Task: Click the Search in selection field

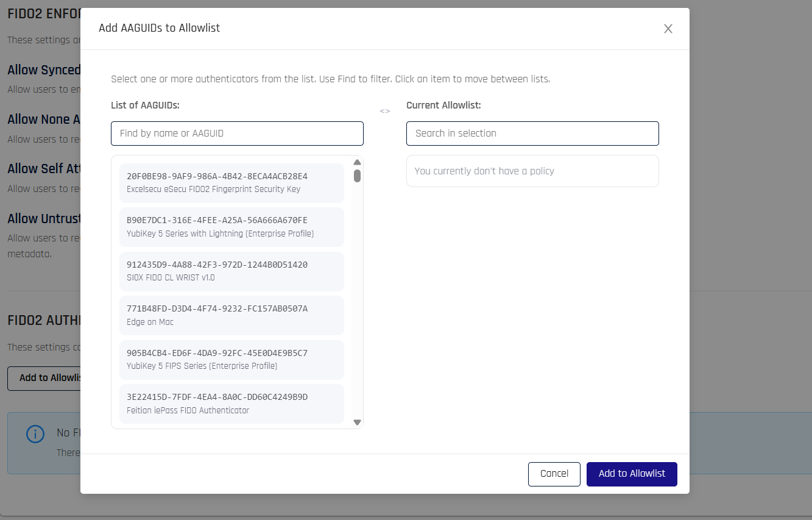Action: (532, 134)
